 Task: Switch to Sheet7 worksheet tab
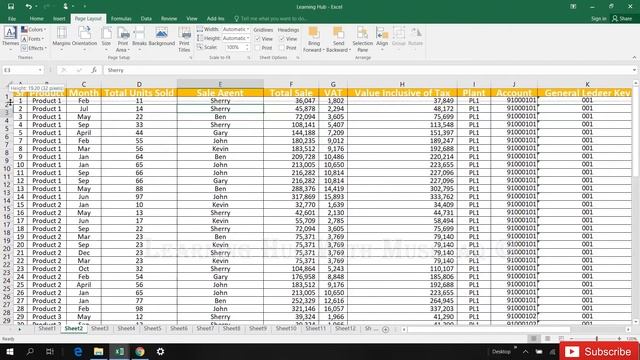point(205,329)
